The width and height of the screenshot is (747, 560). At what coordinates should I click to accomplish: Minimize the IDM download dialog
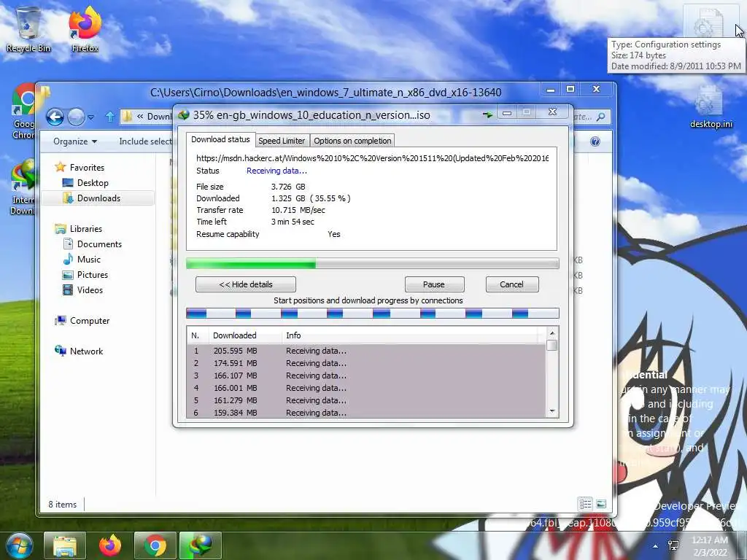point(507,112)
